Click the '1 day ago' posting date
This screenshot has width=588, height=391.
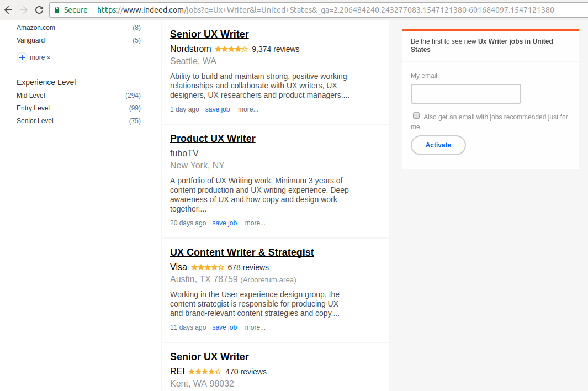pos(184,109)
